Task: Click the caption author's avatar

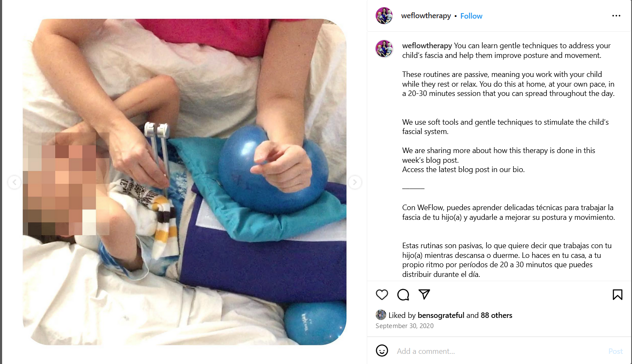Action: 384,49
